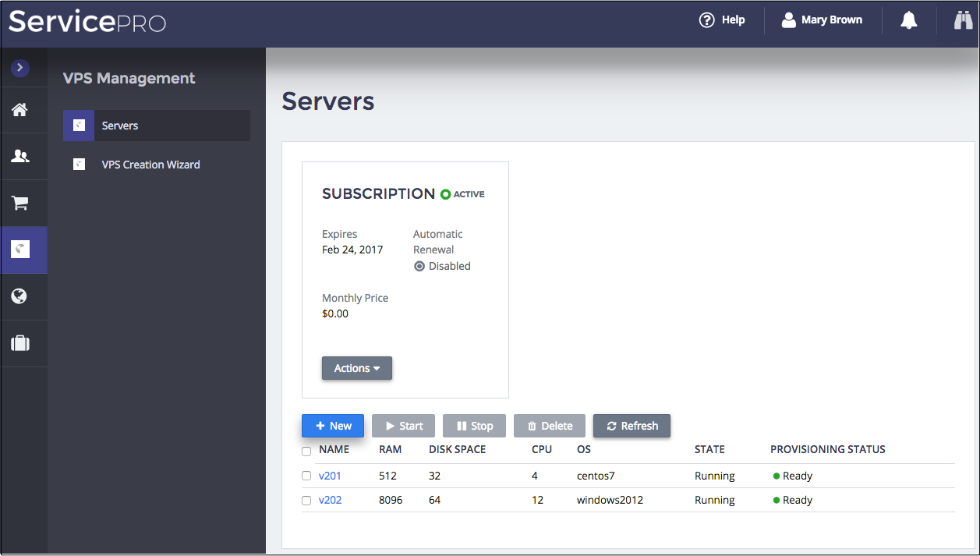Select the Disabled automatic renewal radio button
The image size is (980, 556).
(x=419, y=267)
